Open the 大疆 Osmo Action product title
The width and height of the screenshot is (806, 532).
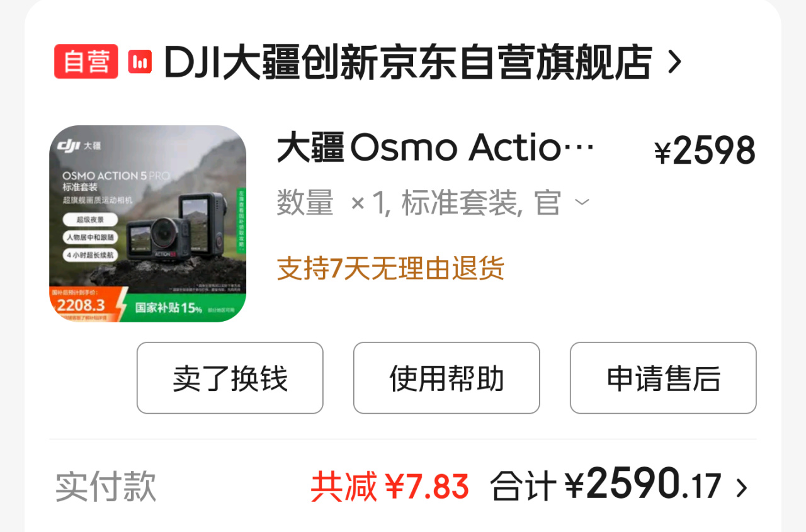pyautogui.click(x=436, y=149)
